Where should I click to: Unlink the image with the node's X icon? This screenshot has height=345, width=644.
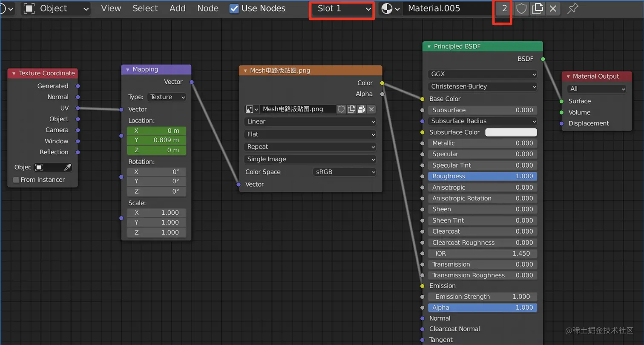pyautogui.click(x=371, y=109)
